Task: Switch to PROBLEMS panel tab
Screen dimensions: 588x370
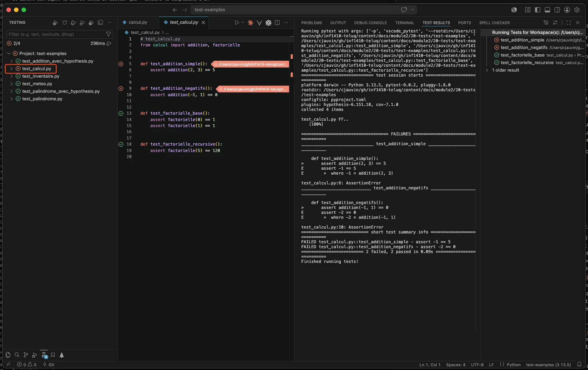Action: (311, 23)
